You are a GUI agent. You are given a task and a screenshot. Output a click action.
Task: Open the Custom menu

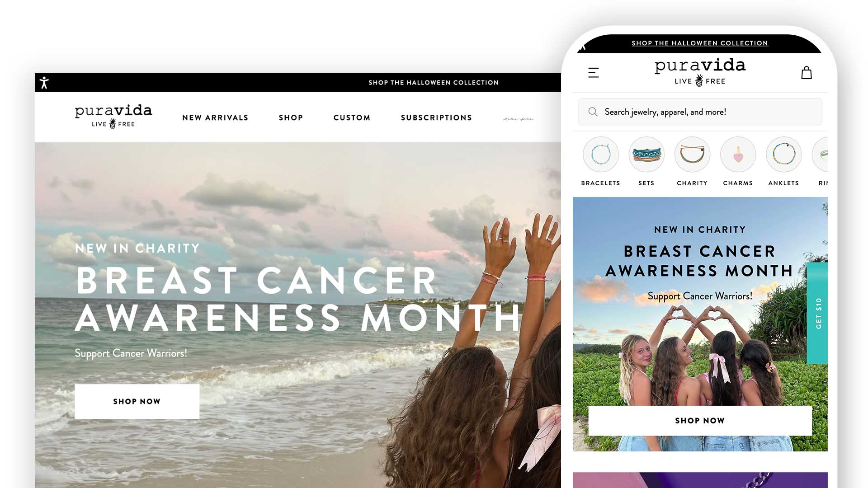coord(352,117)
